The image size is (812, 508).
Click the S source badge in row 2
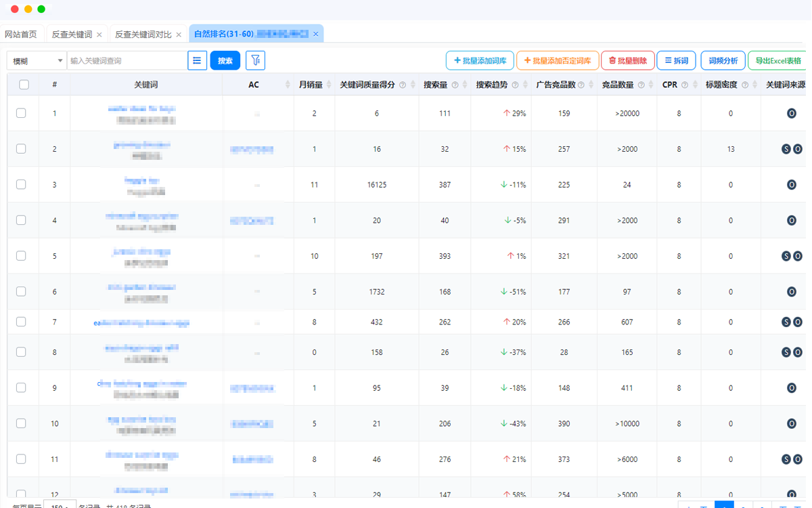pos(786,149)
